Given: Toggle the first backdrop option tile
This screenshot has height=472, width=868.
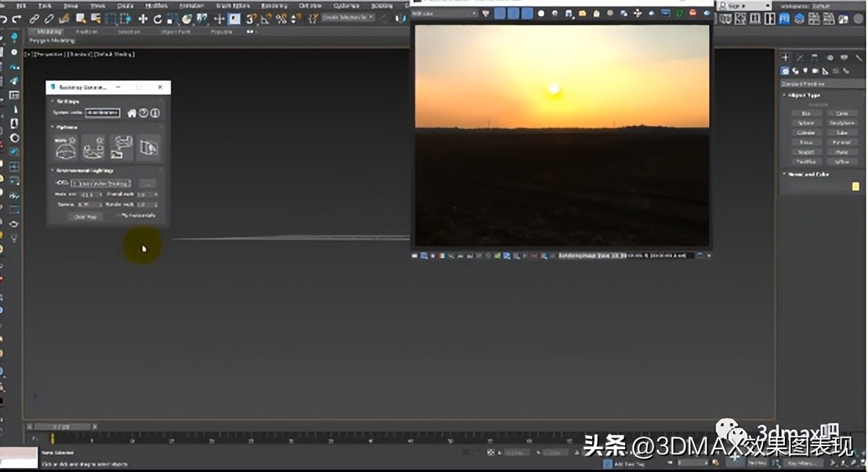Looking at the screenshot, I should click(x=65, y=148).
